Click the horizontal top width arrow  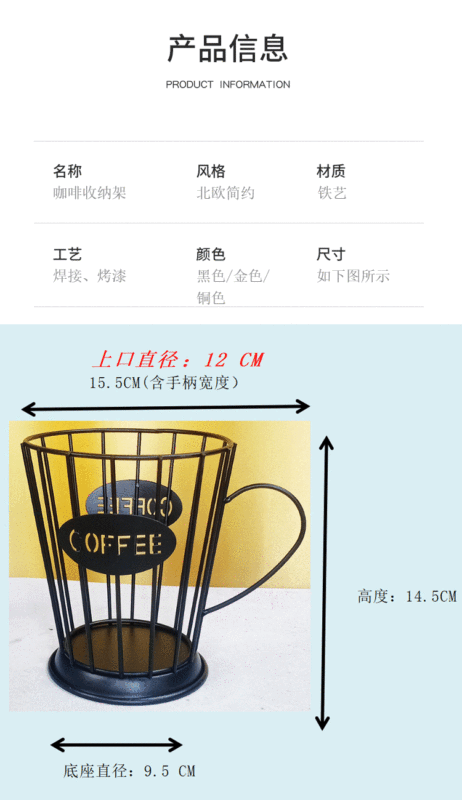coord(166,408)
